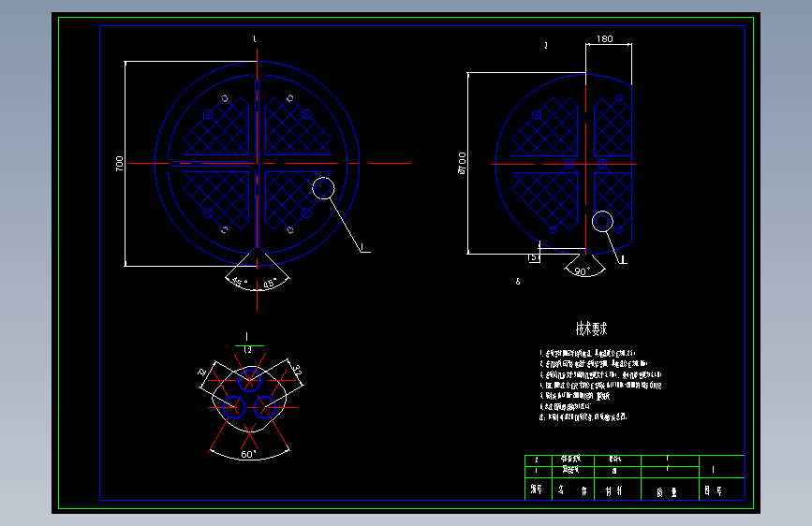
Task: Click the 技术要求 heading
Action: point(591,329)
